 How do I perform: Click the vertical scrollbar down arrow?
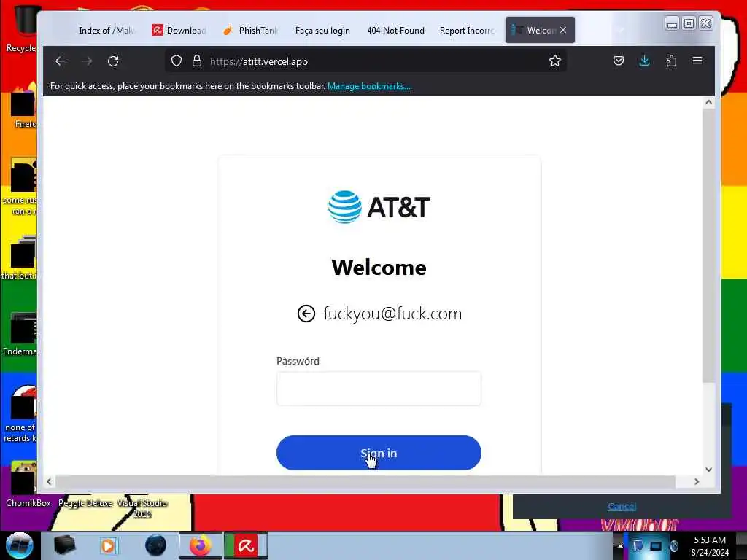pyautogui.click(x=708, y=470)
